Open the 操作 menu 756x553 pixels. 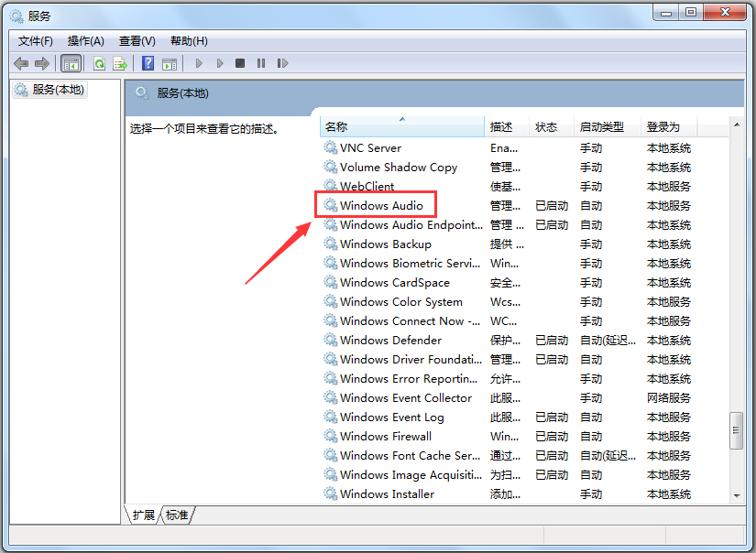pos(85,40)
